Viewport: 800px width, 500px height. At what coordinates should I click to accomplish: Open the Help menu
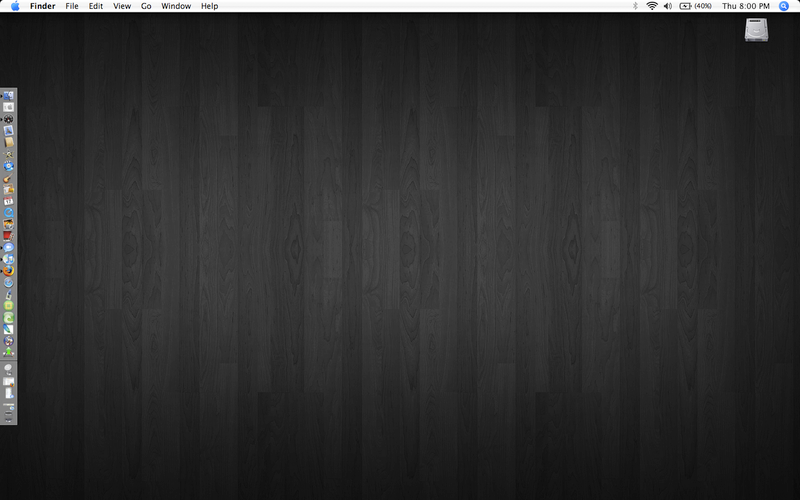click(209, 6)
